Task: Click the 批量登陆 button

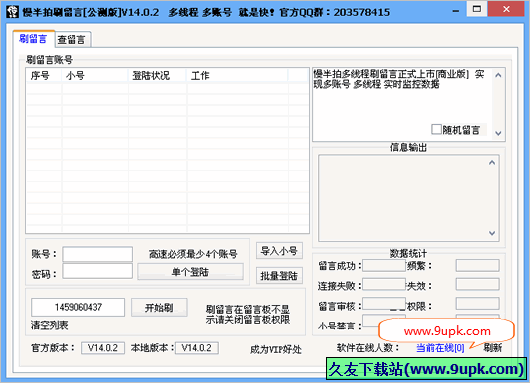Action: [x=279, y=276]
